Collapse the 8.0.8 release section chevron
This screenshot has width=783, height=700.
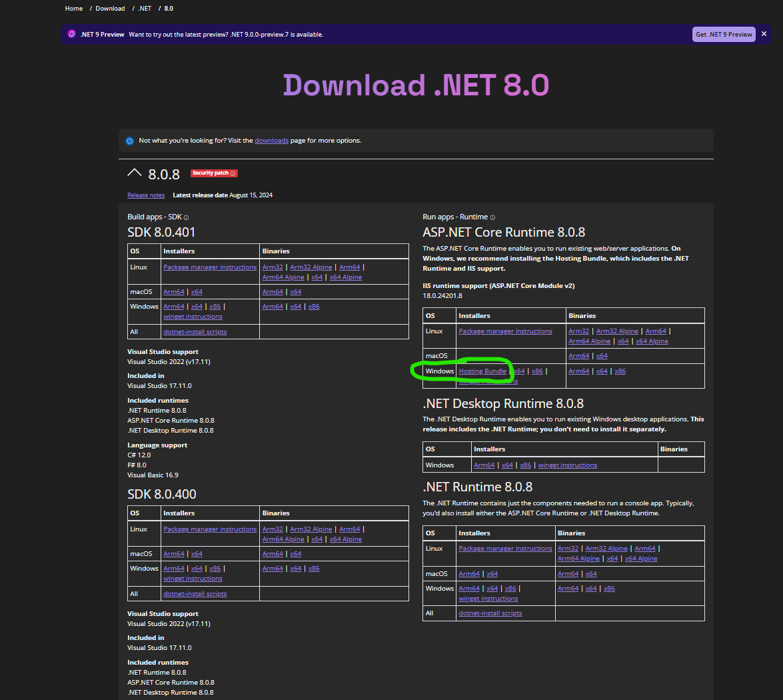click(x=135, y=173)
